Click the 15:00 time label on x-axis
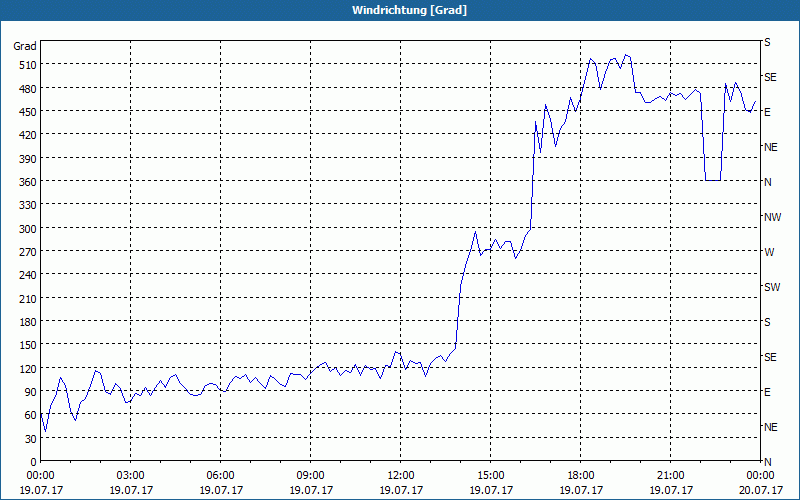The height and width of the screenshot is (500, 800). pos(491,476)
